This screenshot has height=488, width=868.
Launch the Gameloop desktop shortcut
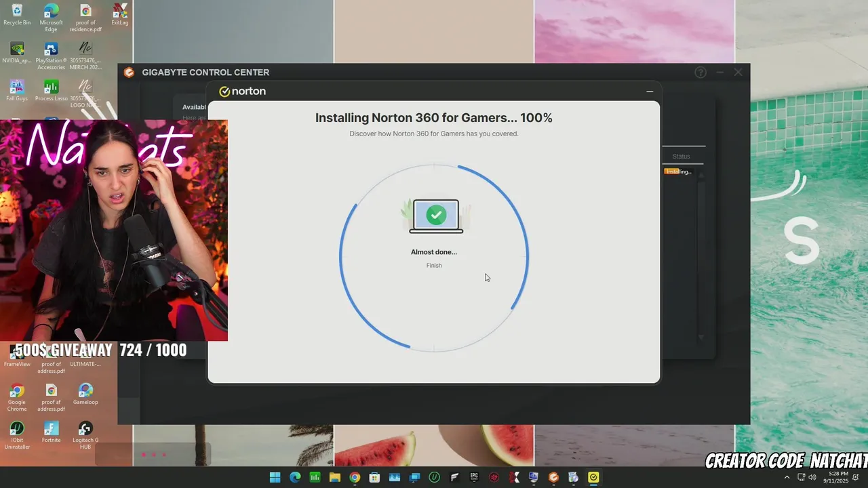[85, 394]
